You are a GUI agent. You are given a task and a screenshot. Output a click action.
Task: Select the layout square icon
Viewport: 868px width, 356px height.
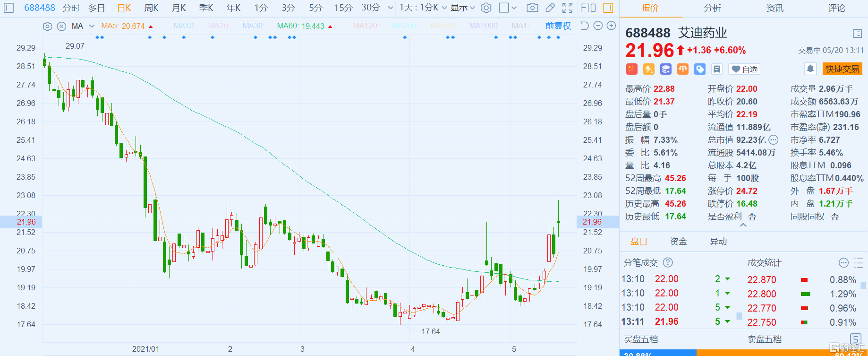pyautogui.click(x=504, y=8)
